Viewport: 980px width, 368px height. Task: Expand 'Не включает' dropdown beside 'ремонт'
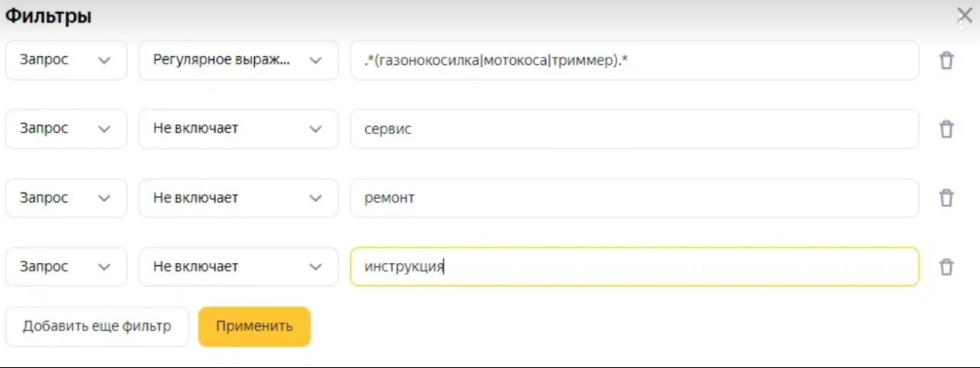click(238, 198)
